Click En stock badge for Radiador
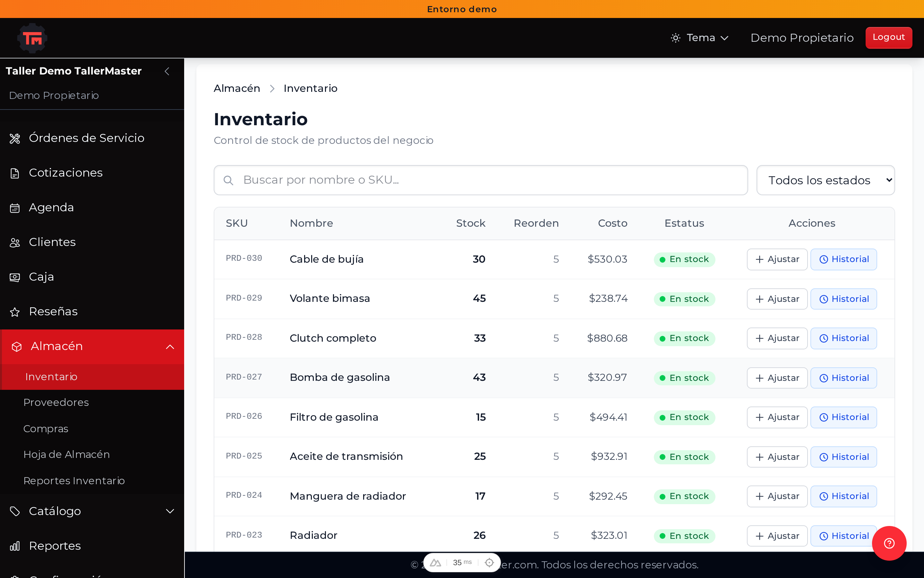 [684, 536]
